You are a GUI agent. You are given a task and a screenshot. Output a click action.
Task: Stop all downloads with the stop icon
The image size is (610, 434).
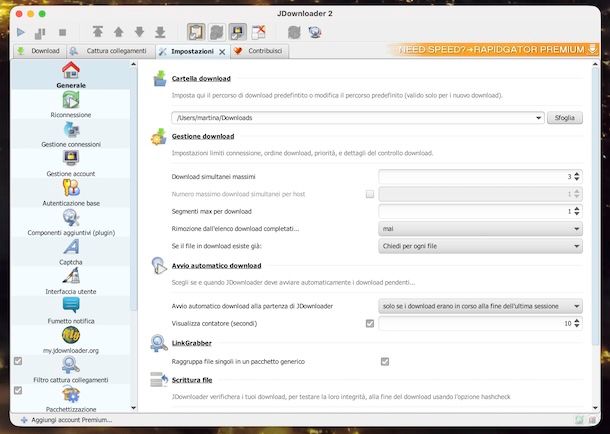(x=62, y=33)
